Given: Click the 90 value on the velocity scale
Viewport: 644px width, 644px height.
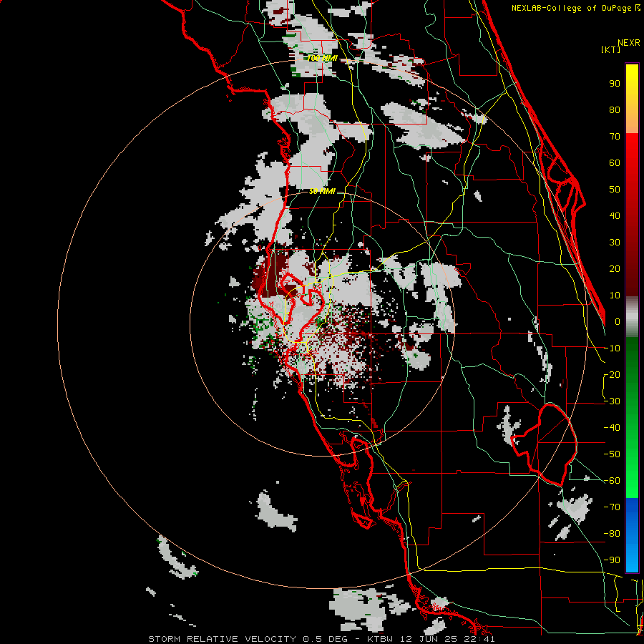Looking at the screenshot, I should 615,84.
